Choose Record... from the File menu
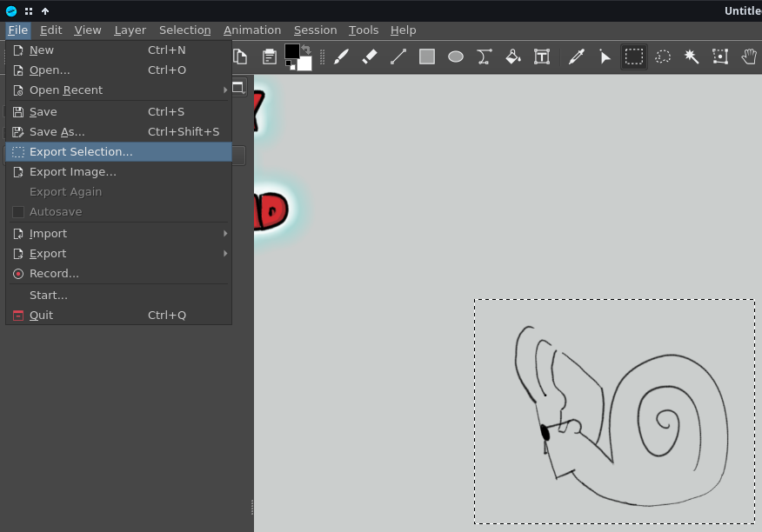Viewport: 762px width, 532px height. click(x=118, y=274)
